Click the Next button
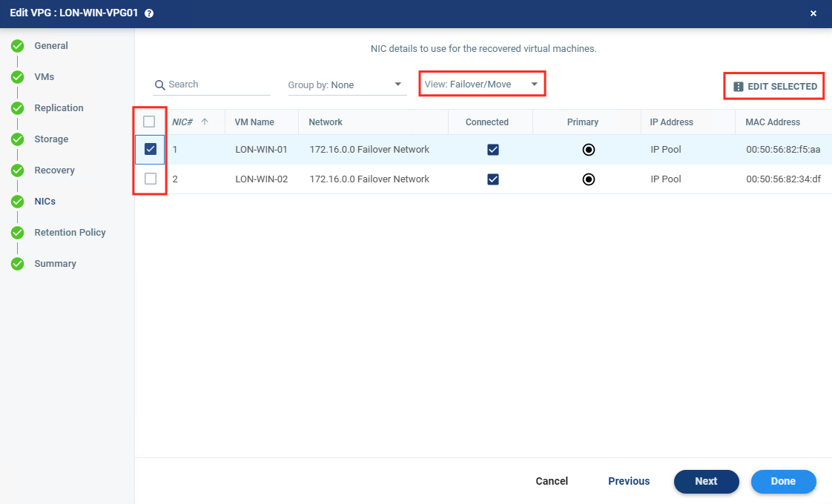 [x=706, y=481]
